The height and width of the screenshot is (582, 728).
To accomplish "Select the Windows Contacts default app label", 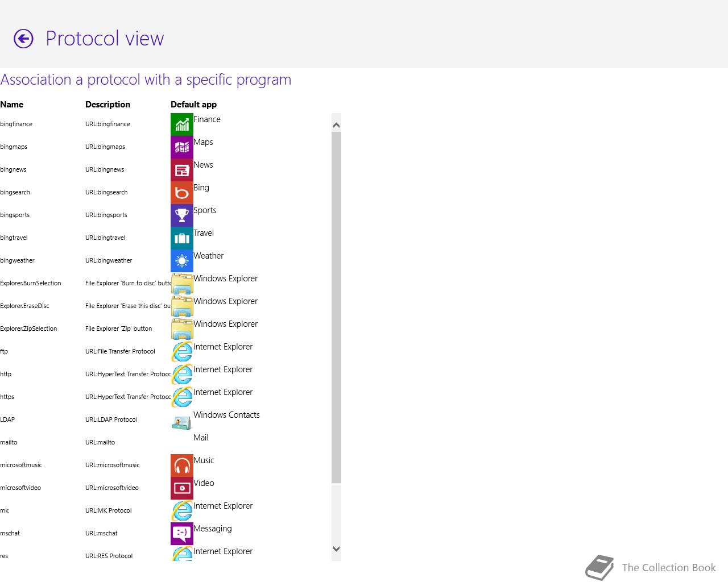I will pyautogui.click(x=226, y=415).
